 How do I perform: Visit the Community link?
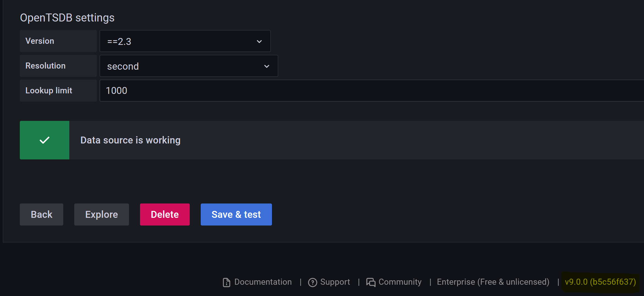[400, 282]
